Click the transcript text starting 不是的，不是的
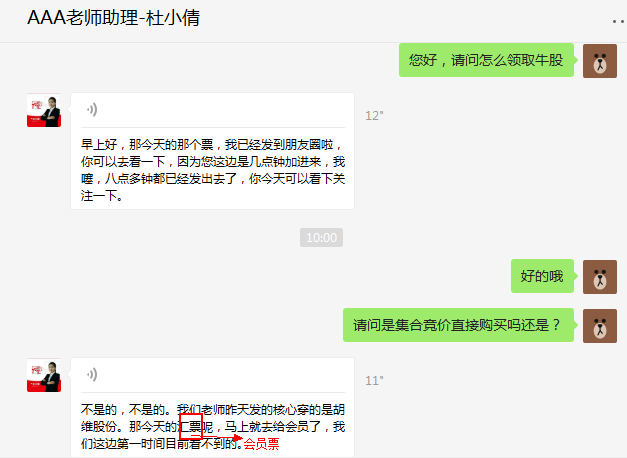Screen dimensions: 627x458 tap(213, 426)
